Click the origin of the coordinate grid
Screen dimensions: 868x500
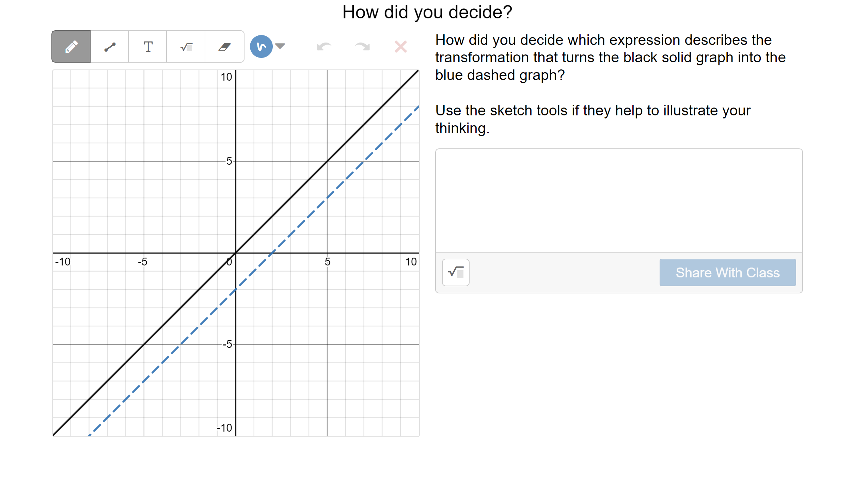(235, 253)
